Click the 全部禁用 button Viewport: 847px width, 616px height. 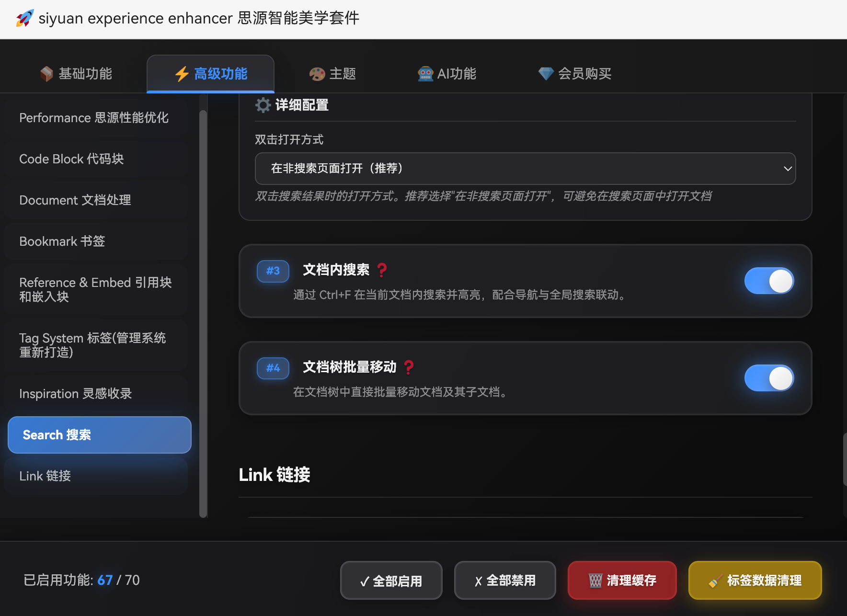(x=505, y=581)
